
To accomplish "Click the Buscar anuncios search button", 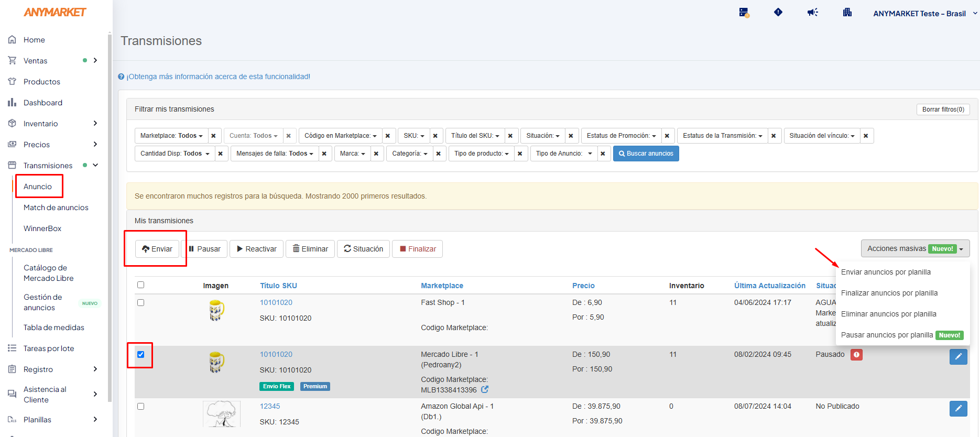I will tap(646, 154).
